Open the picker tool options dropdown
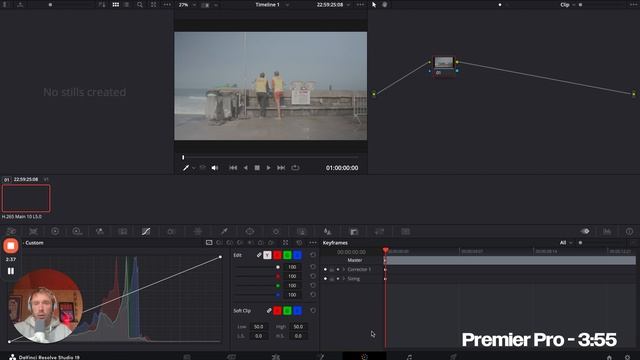Image resolution: width=640 pixels, height=360 pixels. (x=193, y=168)
